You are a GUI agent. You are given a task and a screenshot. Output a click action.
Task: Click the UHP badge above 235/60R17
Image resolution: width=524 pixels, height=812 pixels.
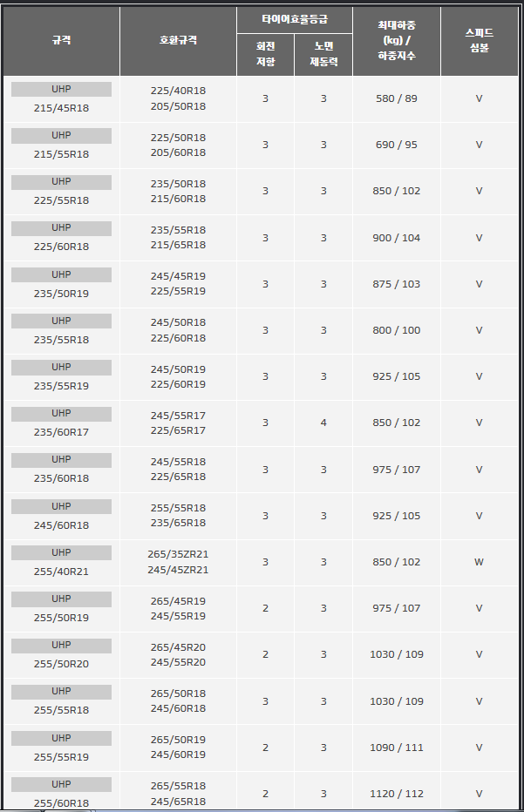pyautogui.click(x=61, y=414)
